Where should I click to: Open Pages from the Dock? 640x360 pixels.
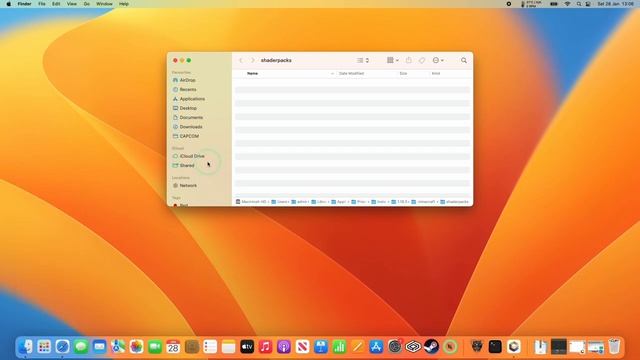click(358, 347)
